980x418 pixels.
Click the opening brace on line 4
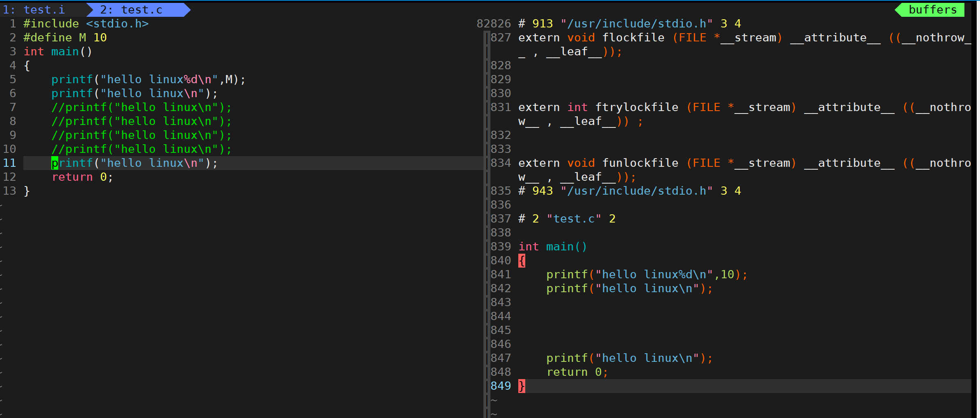pos(27,66)
